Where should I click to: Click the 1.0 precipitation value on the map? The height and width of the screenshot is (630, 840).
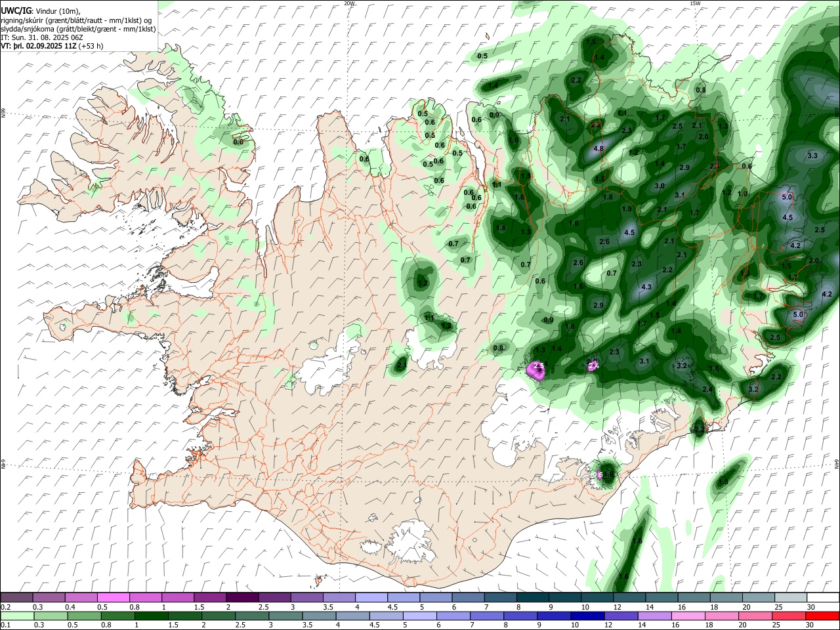tap(742, 194)
